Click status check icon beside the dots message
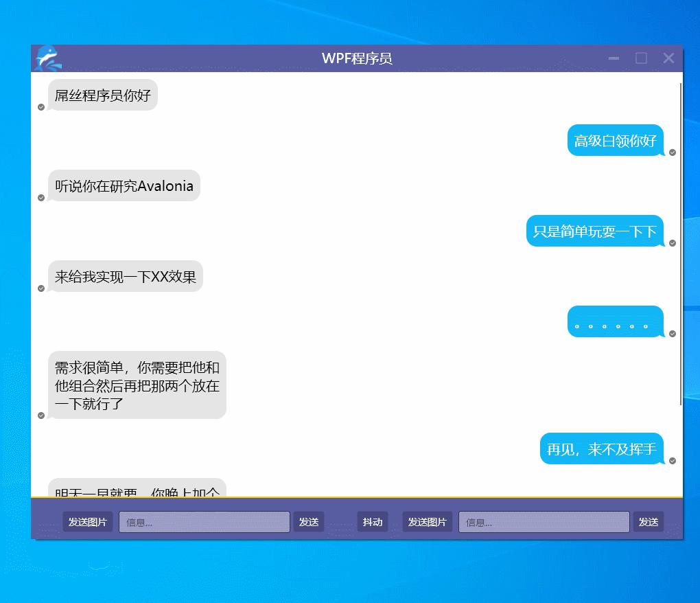 (673, 334)
